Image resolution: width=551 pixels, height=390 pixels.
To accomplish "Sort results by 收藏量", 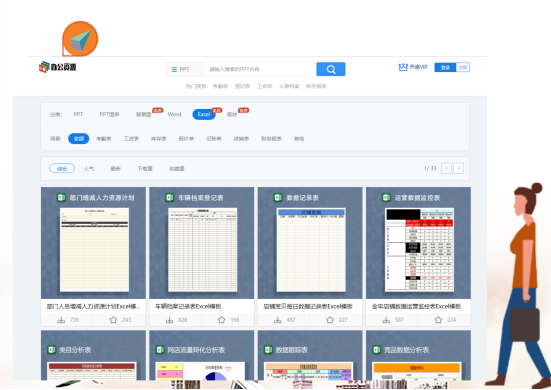I will [177, 169].
